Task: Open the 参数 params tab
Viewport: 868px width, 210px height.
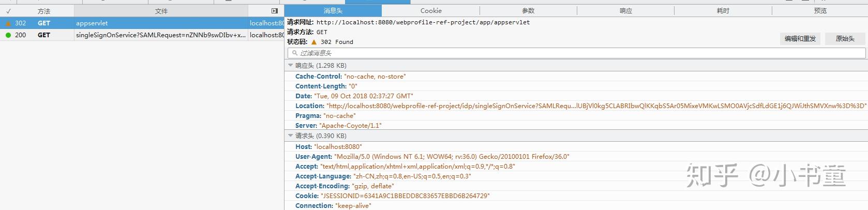Action: (528, 11)
